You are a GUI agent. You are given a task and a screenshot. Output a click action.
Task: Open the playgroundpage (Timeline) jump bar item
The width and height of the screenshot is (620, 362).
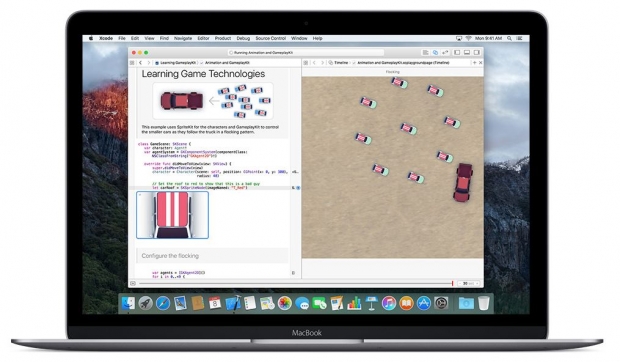pyautogui.click(x=401, y=63)
